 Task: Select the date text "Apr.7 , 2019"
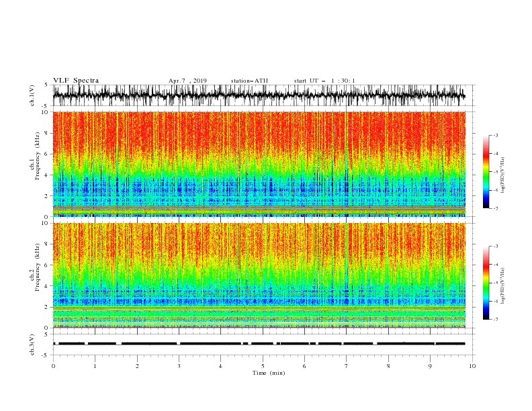click(187, 81)
